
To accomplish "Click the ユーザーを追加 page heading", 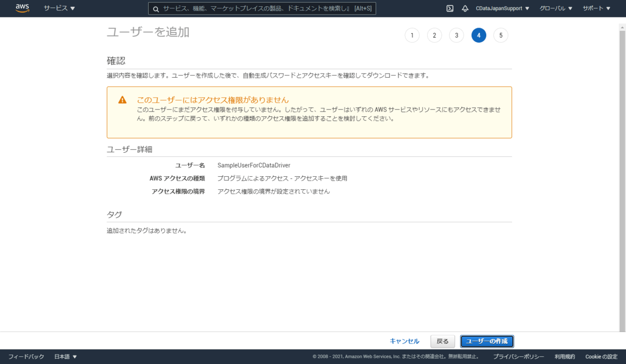I will tap(148, 32).
